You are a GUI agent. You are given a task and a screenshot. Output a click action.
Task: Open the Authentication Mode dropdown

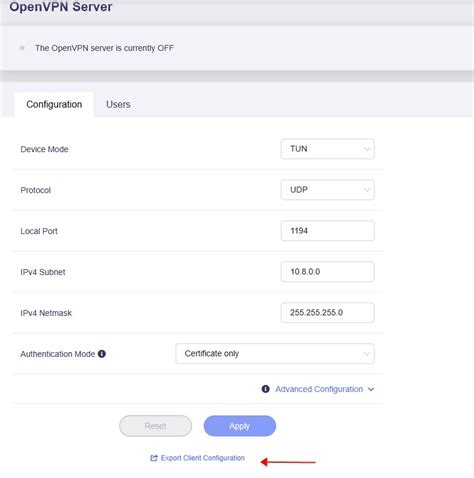pyautogui.click(x=275, y=353)
